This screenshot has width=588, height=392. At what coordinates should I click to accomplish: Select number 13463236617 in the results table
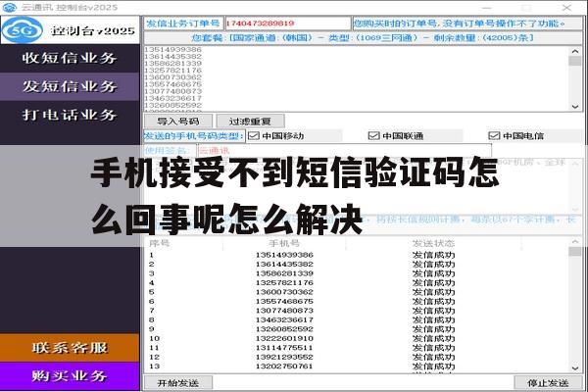(x=284, y=320)
